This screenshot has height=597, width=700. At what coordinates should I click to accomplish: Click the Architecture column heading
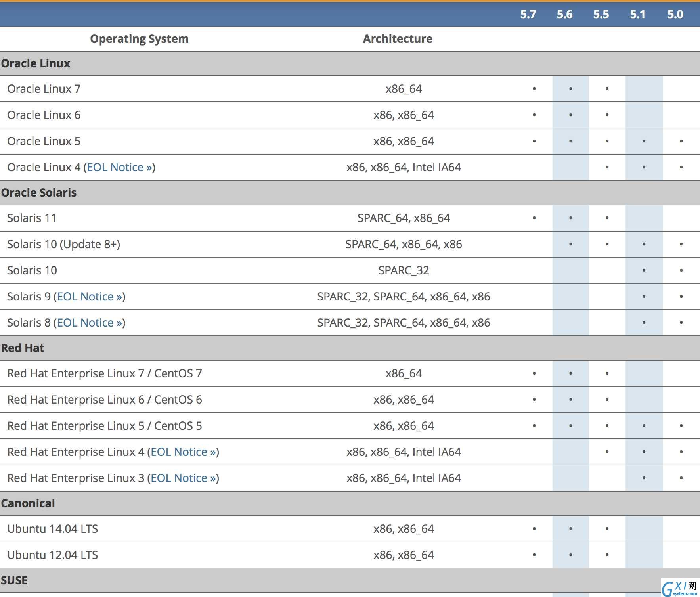398,39
